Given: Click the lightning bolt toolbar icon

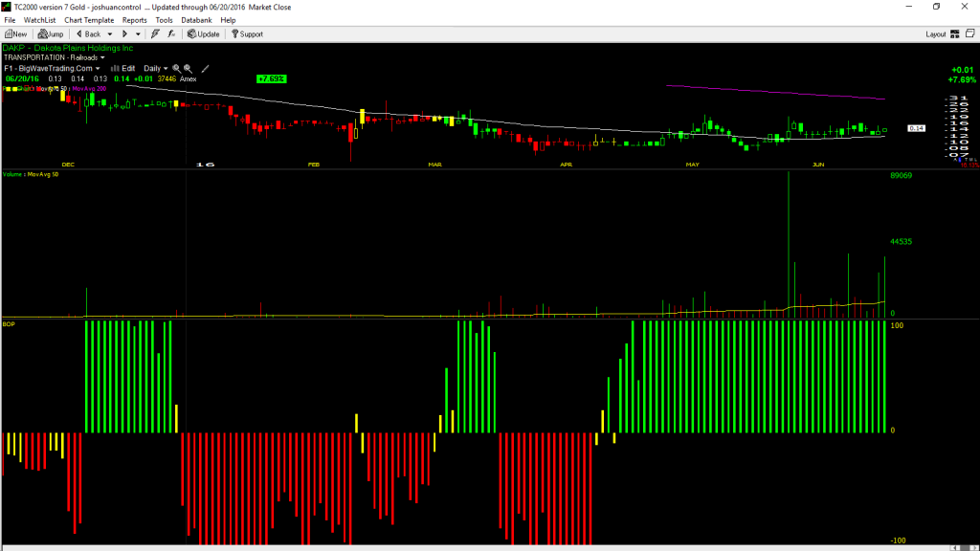Looking at the screenshot, I should pyautogui.click(x=155, y=34).
